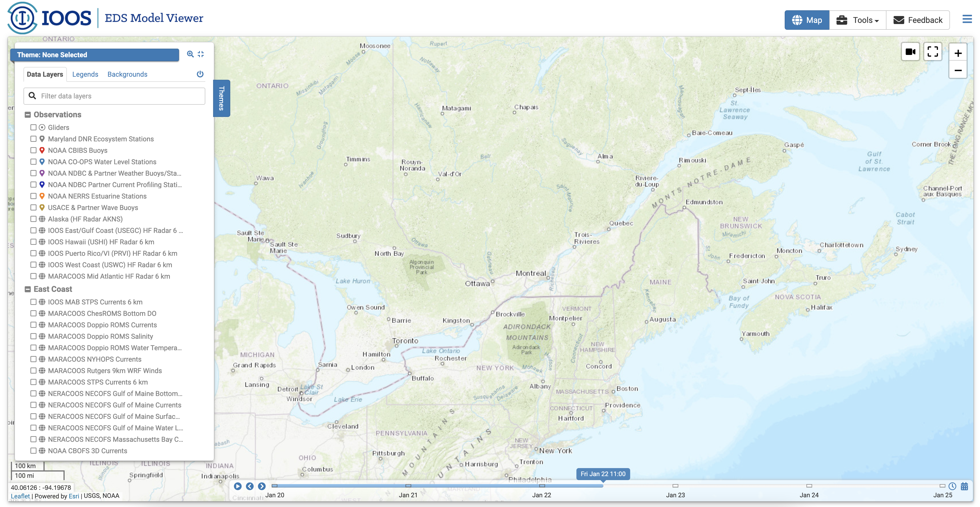Open the calendar icon on timeline
Viewport: 980px width, 507px height.
pyautogui.click(x=964, y=486)
